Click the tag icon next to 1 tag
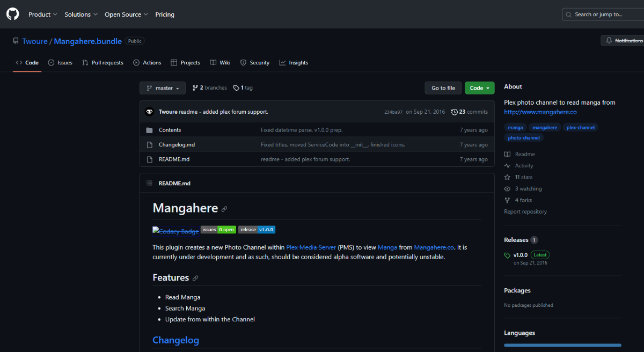644x352 pixels. tap(236, 87)
